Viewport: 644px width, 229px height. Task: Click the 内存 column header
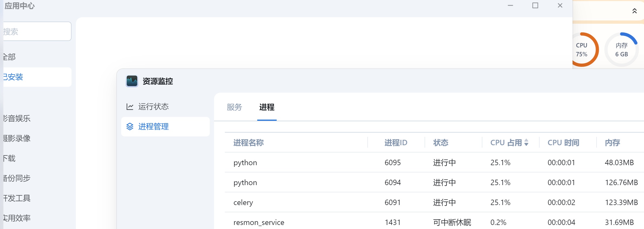[612, 143]
